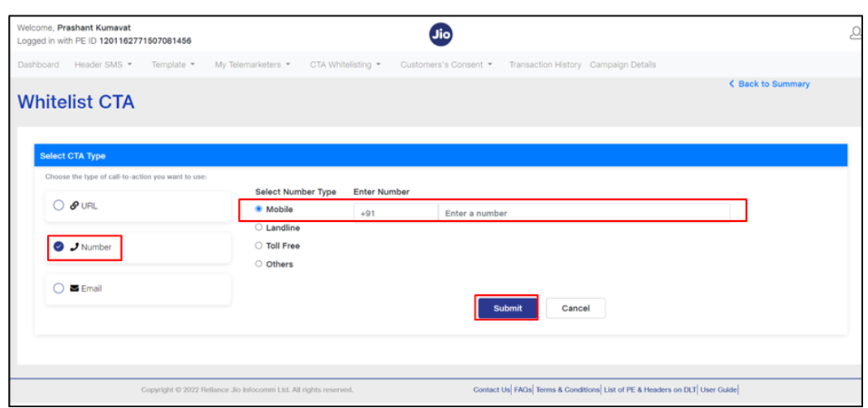Select the Email CTA type radio

[59, 289]
